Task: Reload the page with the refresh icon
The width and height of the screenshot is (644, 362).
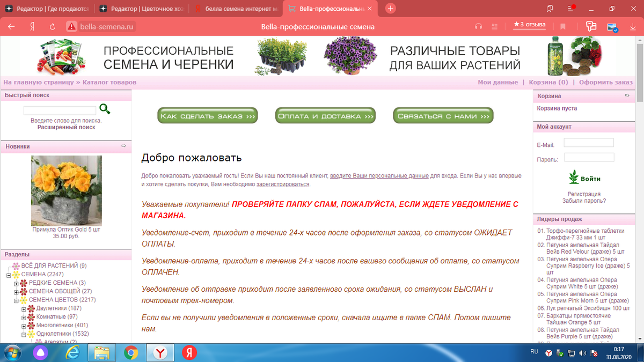Action: point(53,26)
